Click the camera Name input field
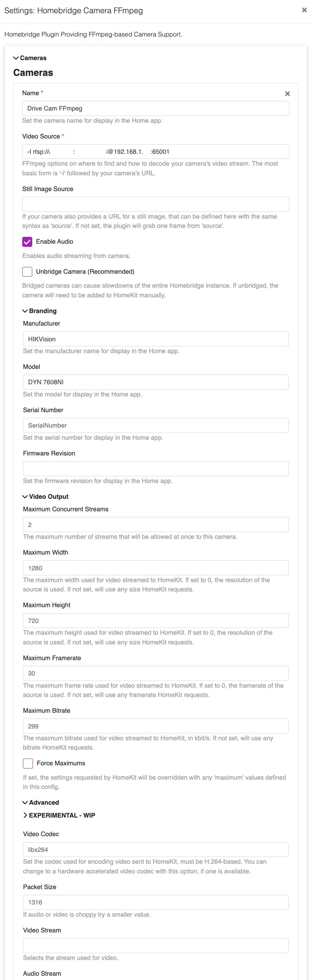312x980 pixels. tap(155, 108)
